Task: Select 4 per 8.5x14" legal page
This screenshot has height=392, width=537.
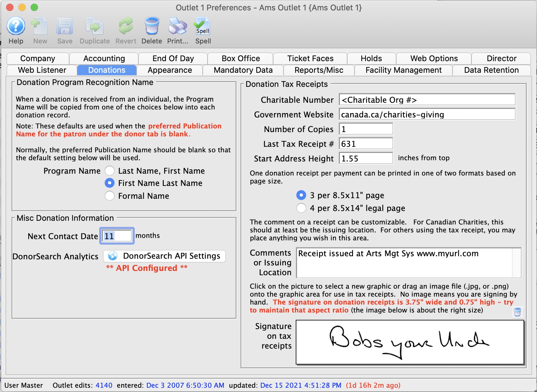Action: [301, 208]
